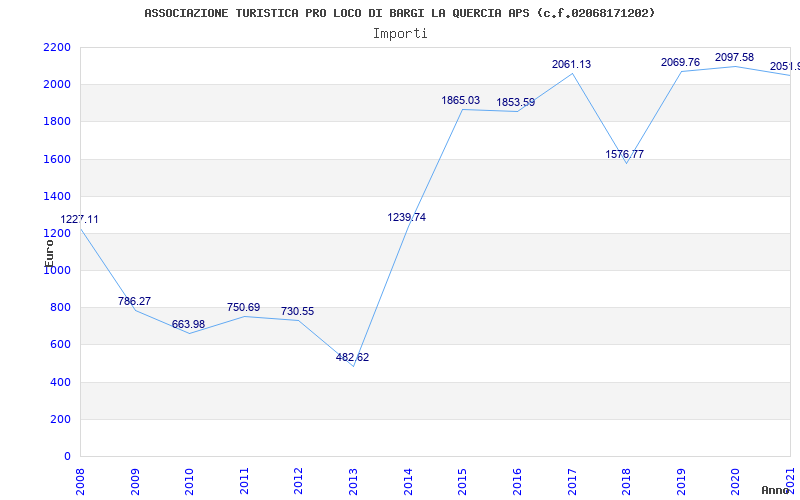Click the data label 2097.58
Screen dimensions: 800x500
(734, 57)
